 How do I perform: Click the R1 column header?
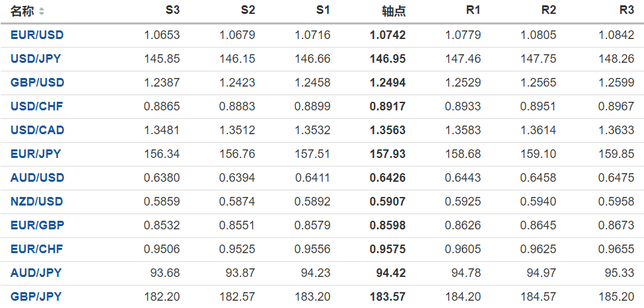[473, 11]
